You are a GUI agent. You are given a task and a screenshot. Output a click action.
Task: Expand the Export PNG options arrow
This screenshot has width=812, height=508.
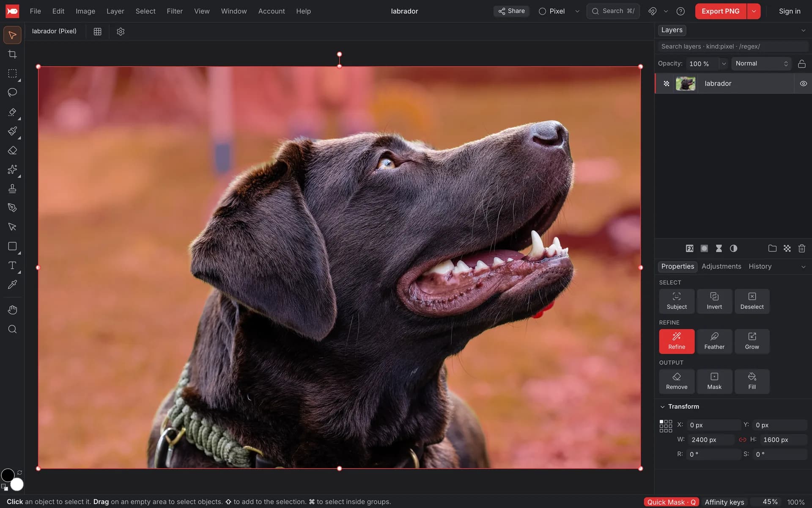[754, 11]
